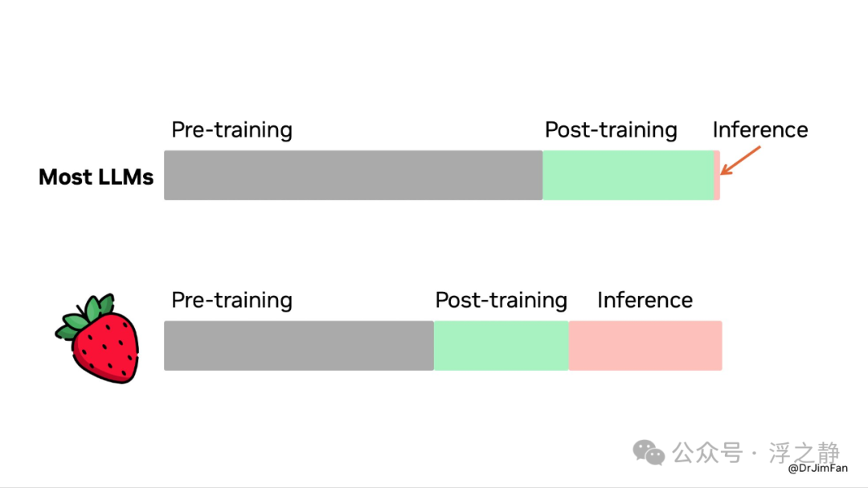Click the red strawberry body

pyautogui.click(x=105, y=347)
